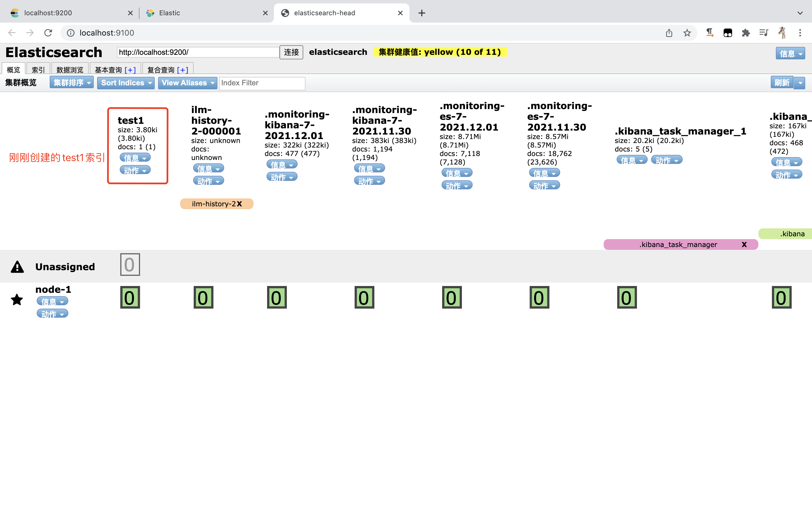The height and width of the screenshot is (507, 812).
Task: Click the site info icon in address bar
Action: (x=71, y=33)
